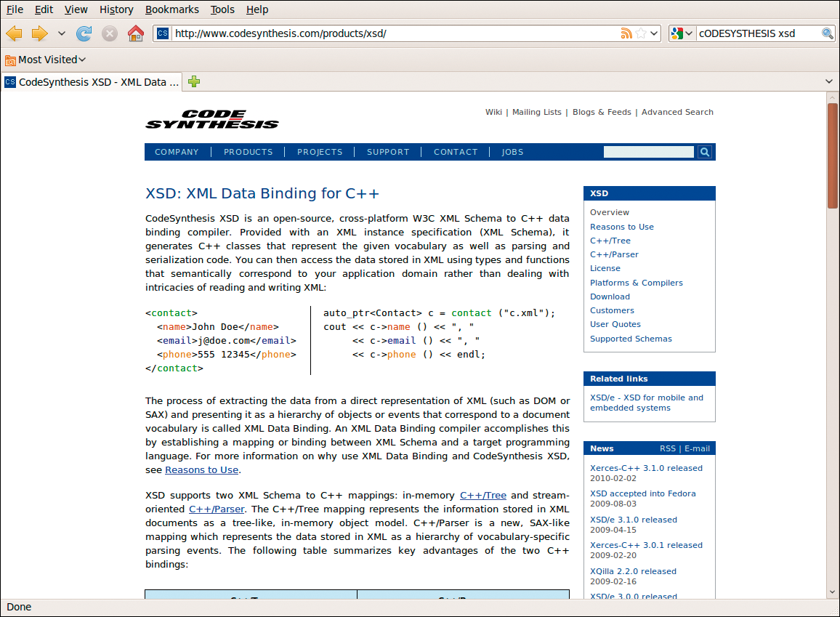Screen dimensions: 840x617
Task: Open the Platforms & Compilers link
Action: click(637, 283)
